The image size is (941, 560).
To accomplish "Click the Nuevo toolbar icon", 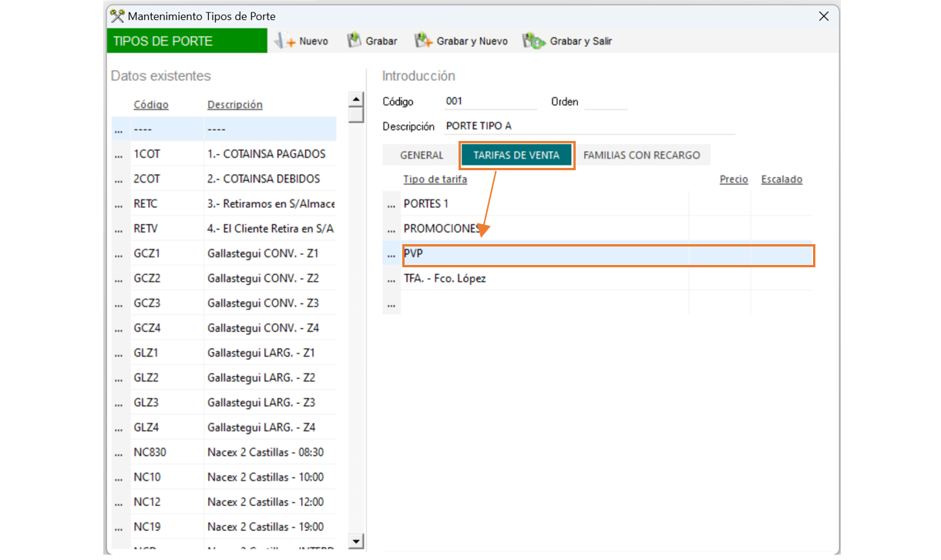I will click(285, 42).
